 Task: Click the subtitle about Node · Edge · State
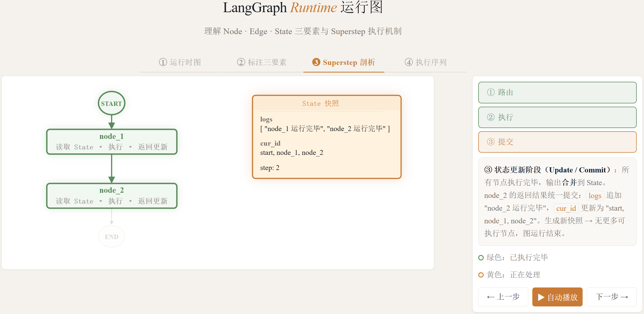point(303,31)
